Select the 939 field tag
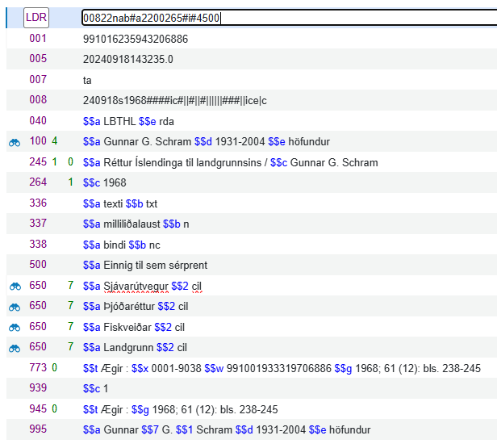This screenshot has width=497, height=448. click(x=38, y=387)
